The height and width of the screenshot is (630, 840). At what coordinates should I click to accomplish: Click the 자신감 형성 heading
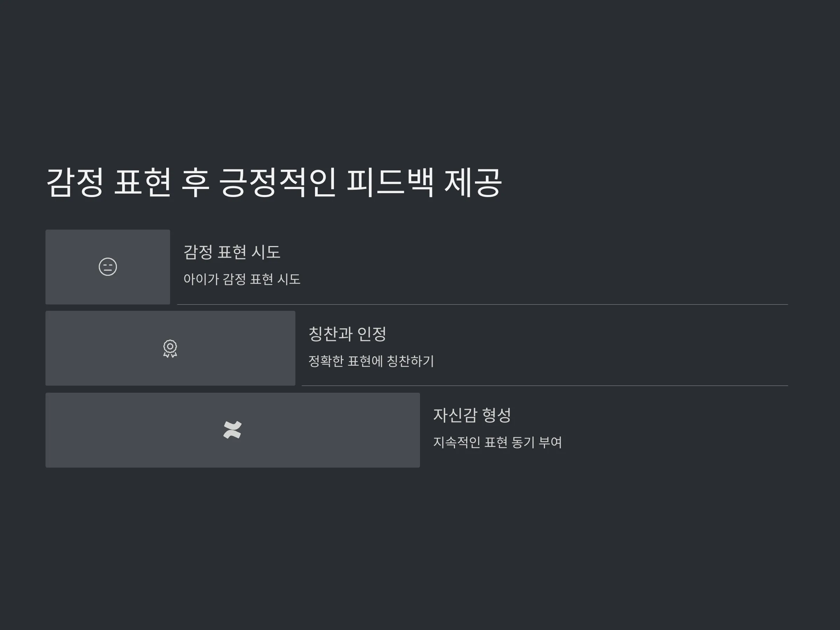coord(472,415)
